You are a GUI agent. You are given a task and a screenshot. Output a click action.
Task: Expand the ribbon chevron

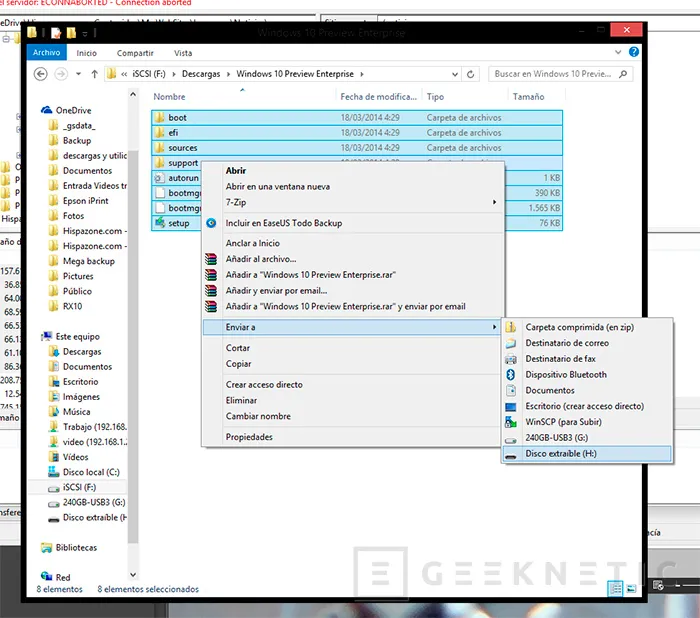pyautogui.click(x=618, y=52)
